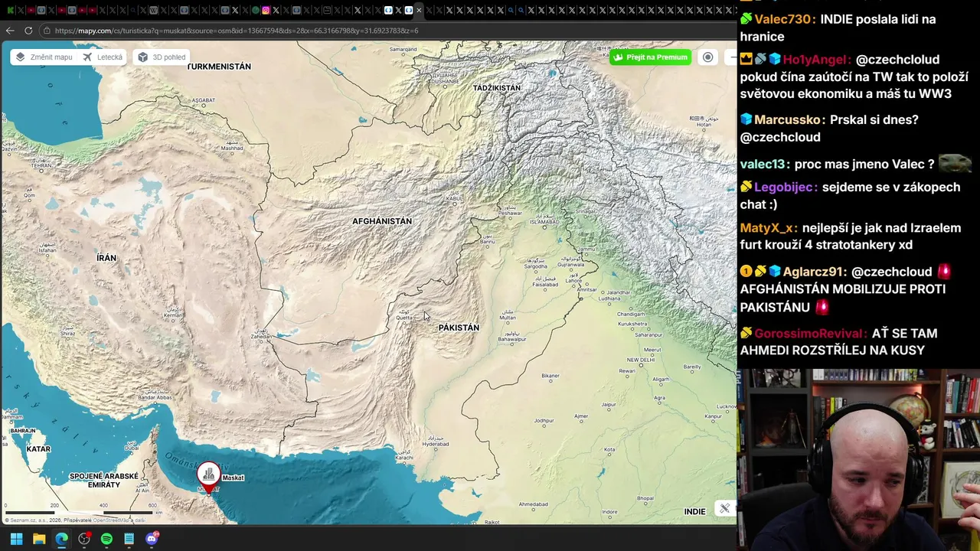Image resolution: width=980 pixels, height=551 pixels.
Task: Open Spotify from the taskbar
Action: tap(106, 539)
